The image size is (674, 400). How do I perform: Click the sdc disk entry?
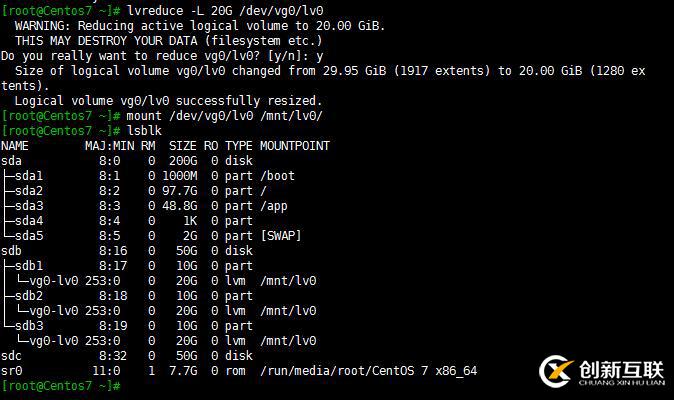(x=12, y=356)
